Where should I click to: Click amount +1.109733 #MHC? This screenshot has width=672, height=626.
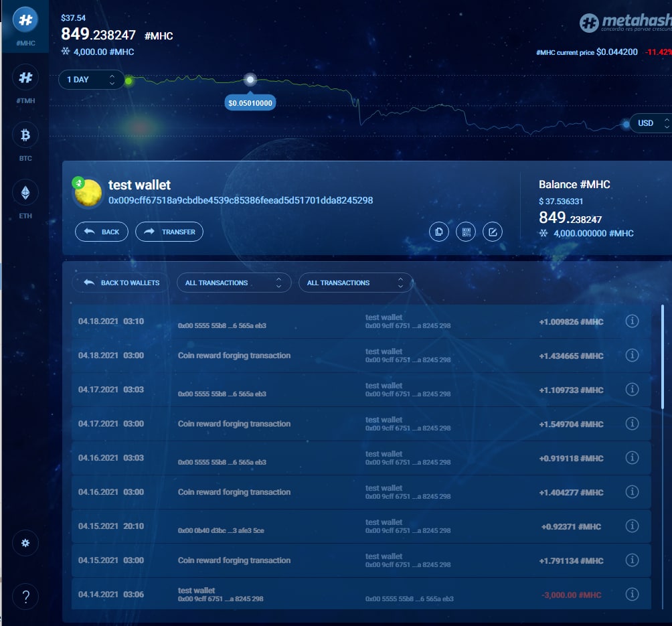pyautogui.click(x=571, y=390)
